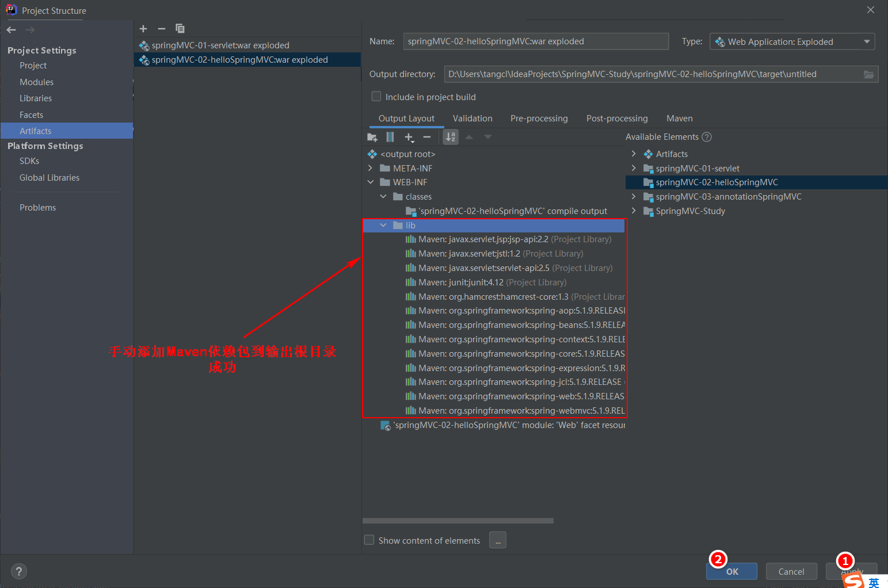Image resolution: width=888 pixels, height=588 pixels.
Task: Click Sogou input method tray icon
Action: pos(854,581)
